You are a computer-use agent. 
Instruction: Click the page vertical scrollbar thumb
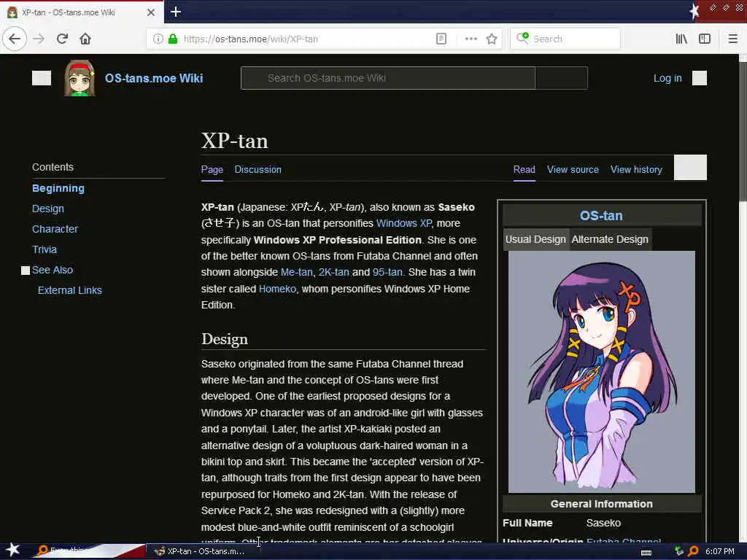743,131
